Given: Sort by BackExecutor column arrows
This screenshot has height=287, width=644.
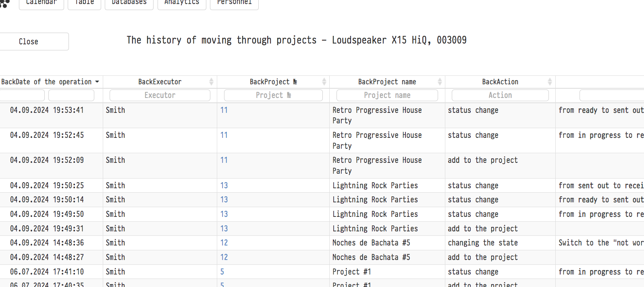Looking at the screenshot, I should (x=211, y=82).
